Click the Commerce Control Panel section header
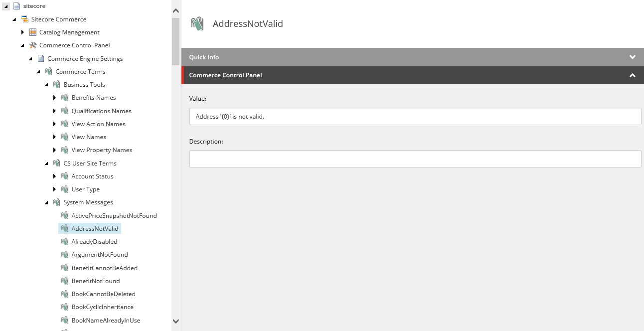 (x=413, y=75)
